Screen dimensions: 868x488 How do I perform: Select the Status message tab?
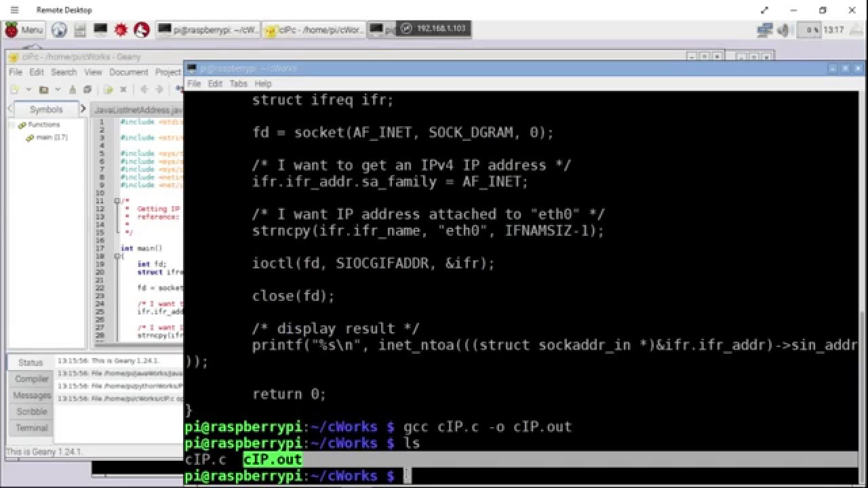coord(31,363)
